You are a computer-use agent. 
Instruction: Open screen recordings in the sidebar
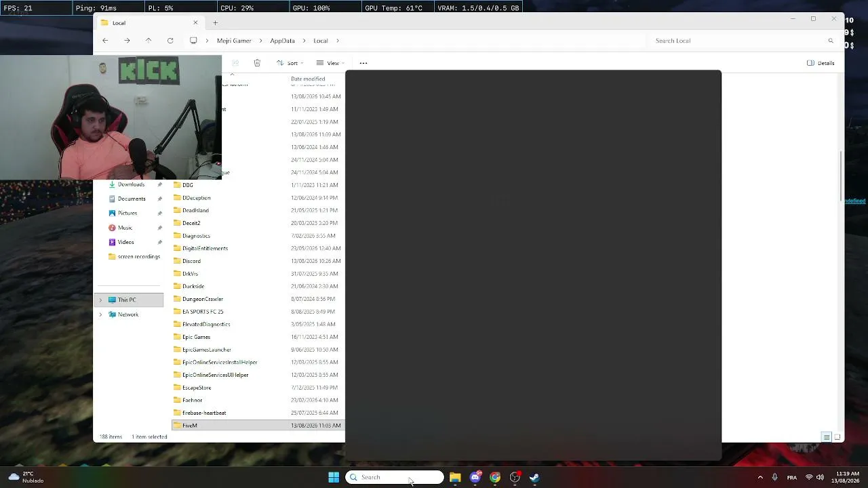tap(138, 256)
